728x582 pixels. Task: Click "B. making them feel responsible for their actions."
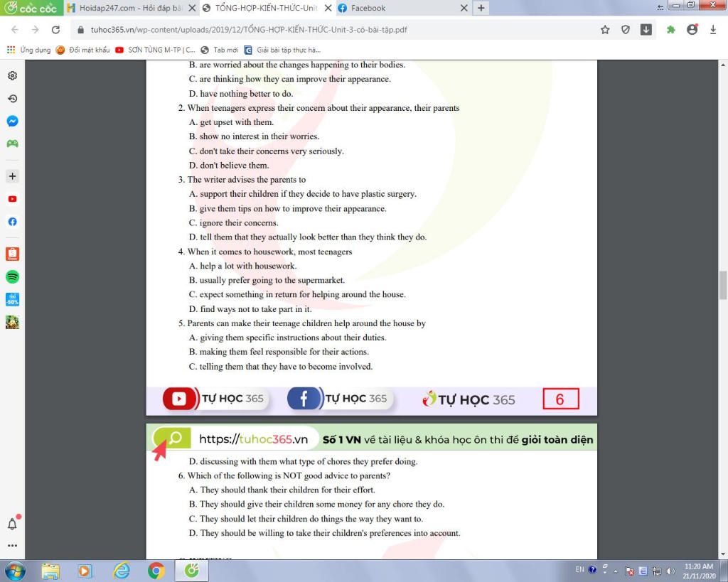coord(279,352)
